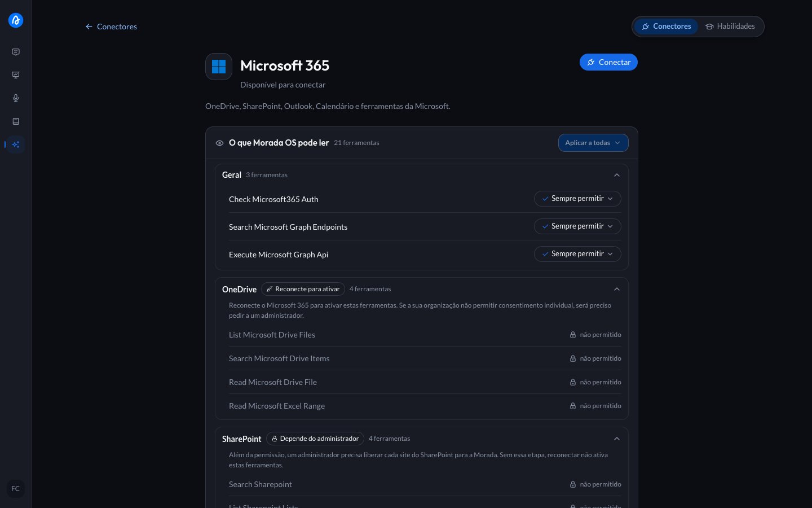Image resolution: width=812 pixels, height=508 pixels.
Task: Open permission dropdown for Search Microsoft Graph Endpoints
Action: pos(577,226)
